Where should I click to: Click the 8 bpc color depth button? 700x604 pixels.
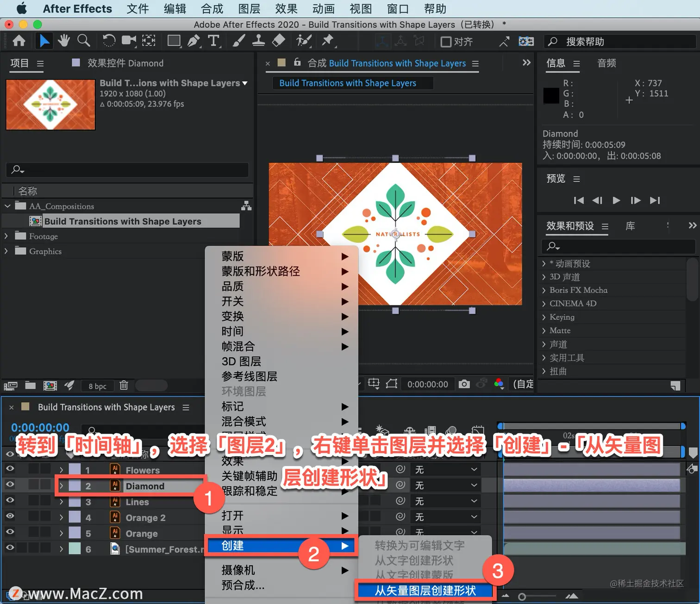98,386
